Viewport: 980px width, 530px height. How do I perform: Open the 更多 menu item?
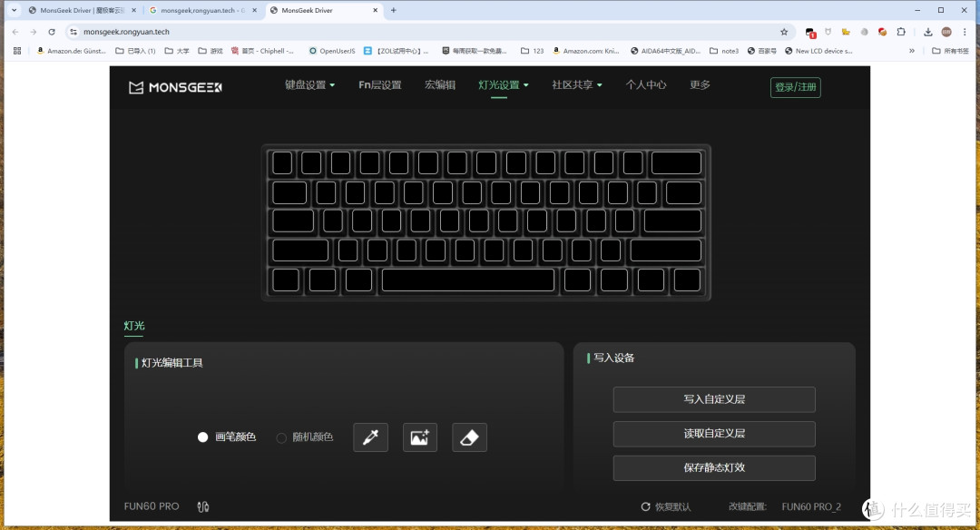point(700,85)
